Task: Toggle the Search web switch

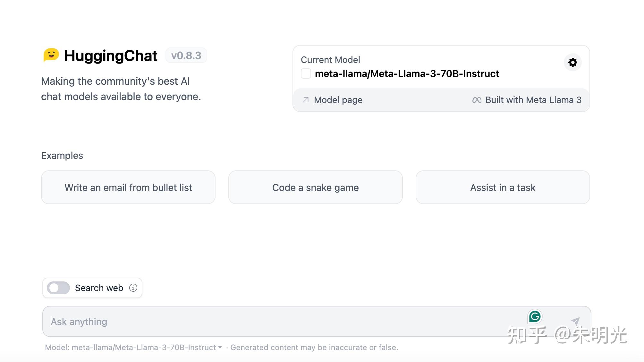Action: pos(58,288)
